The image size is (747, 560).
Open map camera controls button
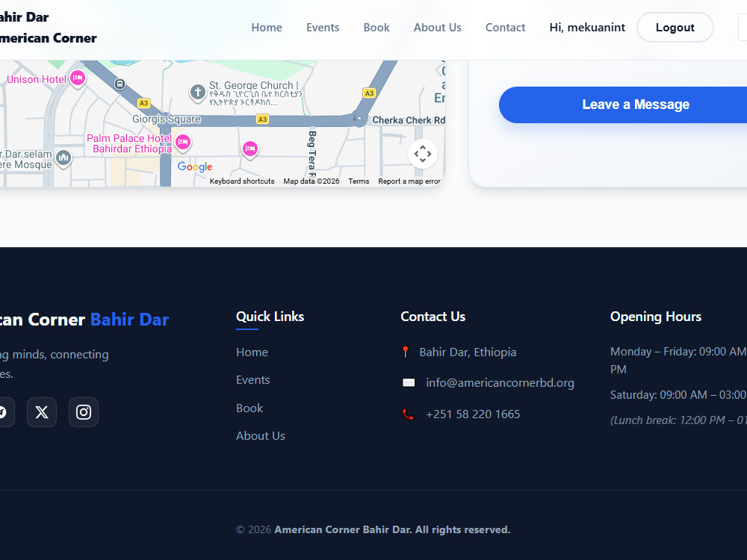coord(423,154)
